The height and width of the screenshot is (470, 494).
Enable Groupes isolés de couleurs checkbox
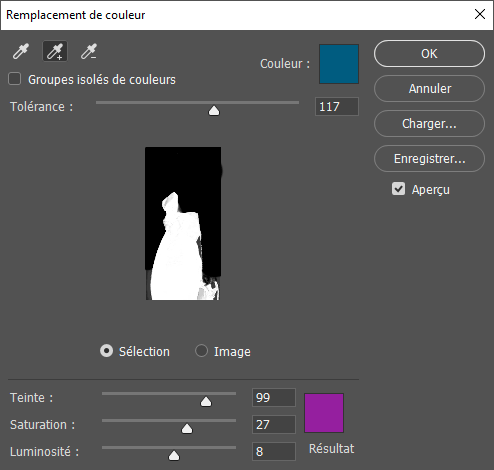coord(15,79)
